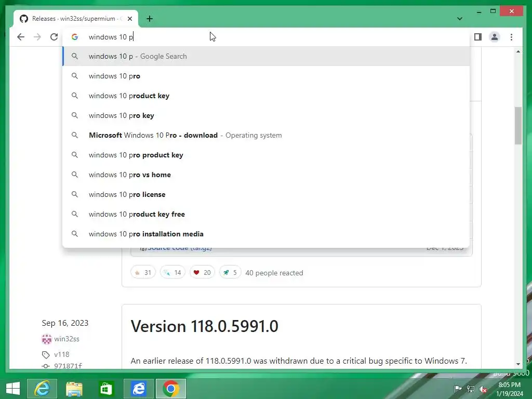The width and height of the screenshot is (532, 399).
Task: Click search icon beside 'windows 10 pro license'
Action: tap(75, 194)
